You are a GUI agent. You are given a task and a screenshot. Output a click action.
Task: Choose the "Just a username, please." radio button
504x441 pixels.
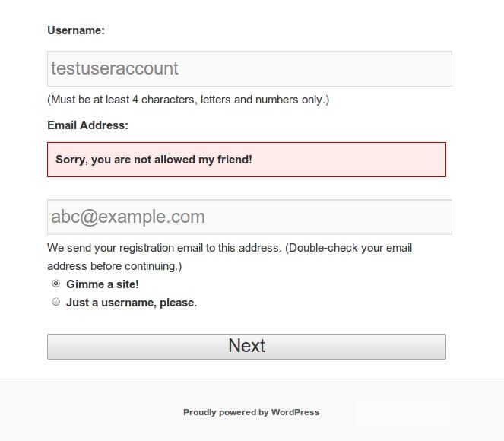(x=55, y=303)
